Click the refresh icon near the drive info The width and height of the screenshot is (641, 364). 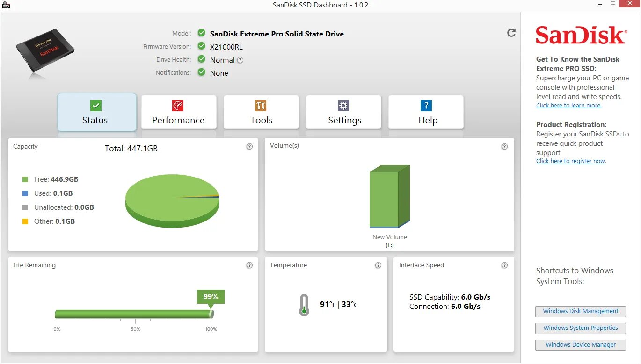[x=511, y=33]
